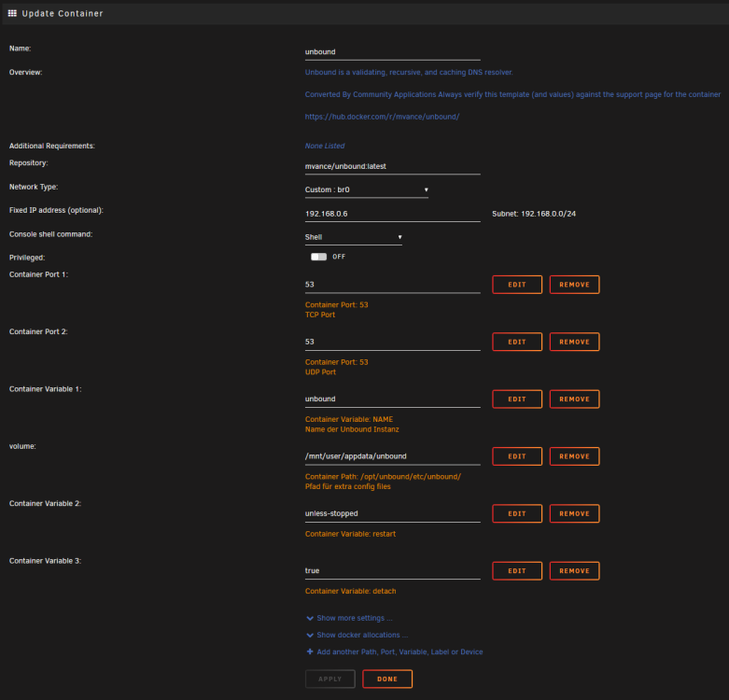The image size is (729, 700).
Task: Click 'Name der Unbound Instanz' description
Action: coord(352,429)
